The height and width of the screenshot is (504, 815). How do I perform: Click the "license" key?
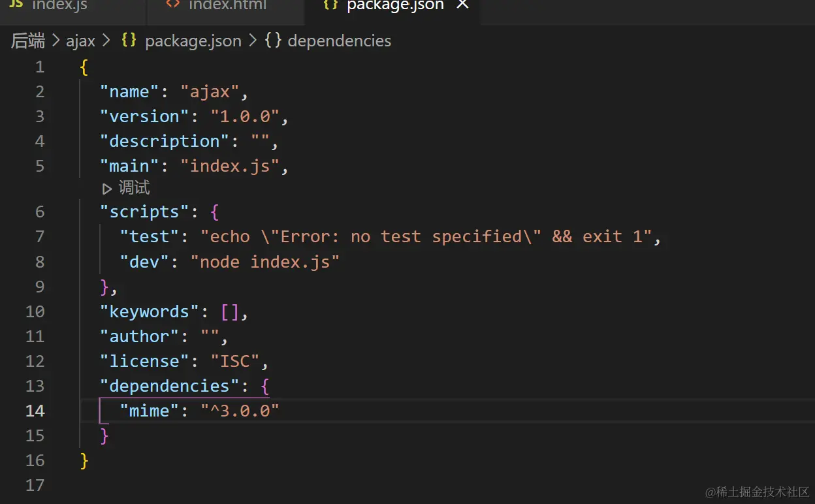tap(145, 362)
